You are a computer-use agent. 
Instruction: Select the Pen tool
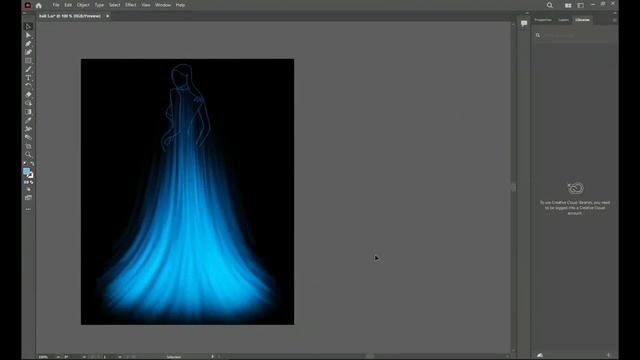pos(28,44)
